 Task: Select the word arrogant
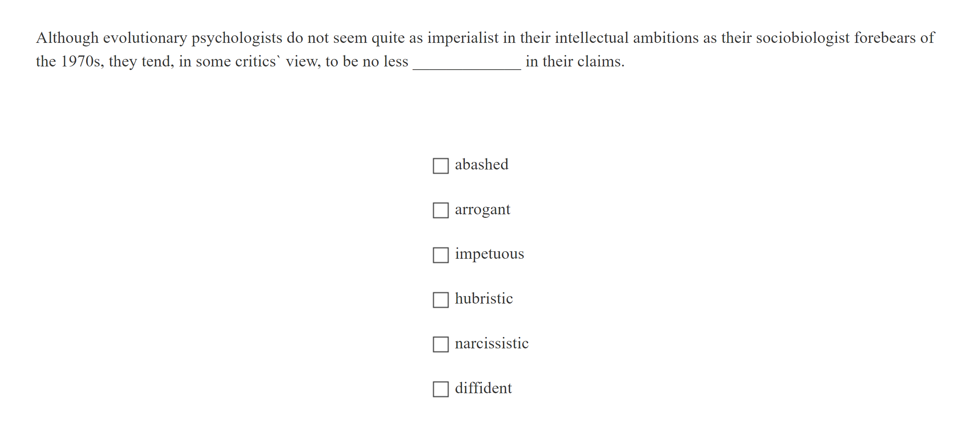[x=483, y=209]
